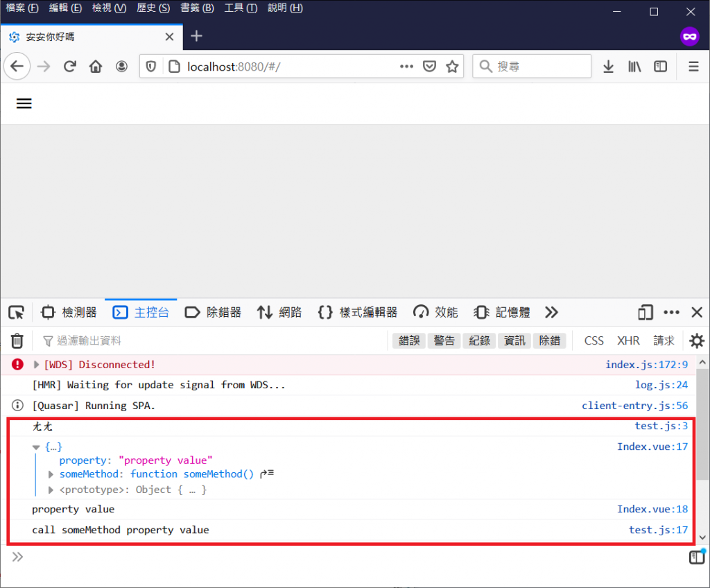Toggle the 紀錄 logs filter
Image resolution: width=710 pixels, height=588 pixels.
click(479, 340)
